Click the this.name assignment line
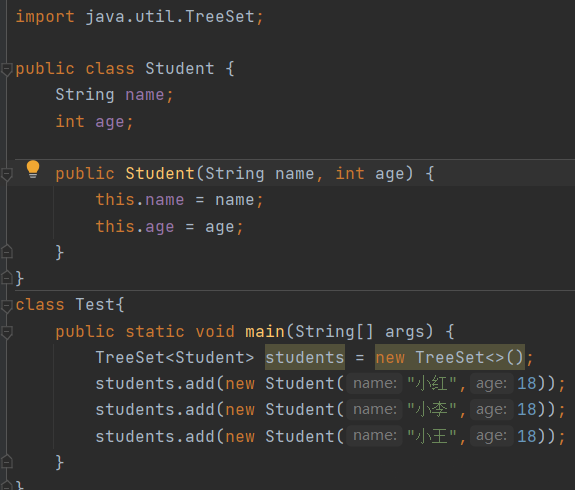Image resolution: width=575 pixels, height=490 pixels. coord(179,200)
